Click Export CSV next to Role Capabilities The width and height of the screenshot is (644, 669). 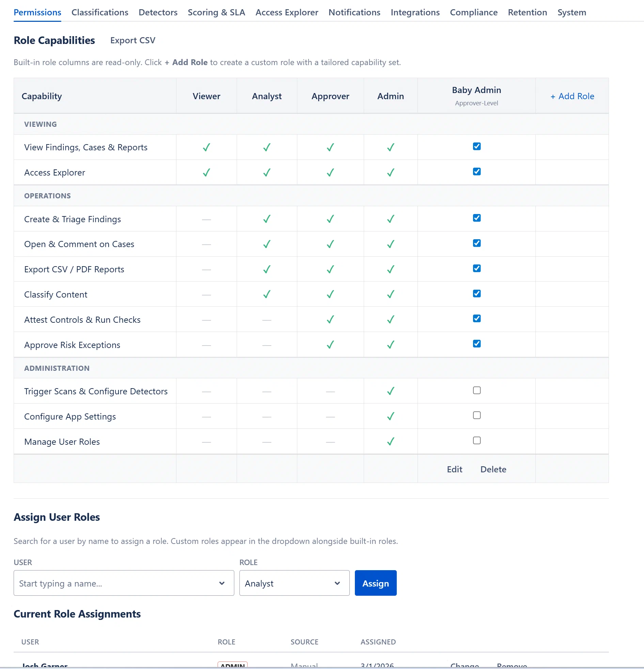[133, 40]
